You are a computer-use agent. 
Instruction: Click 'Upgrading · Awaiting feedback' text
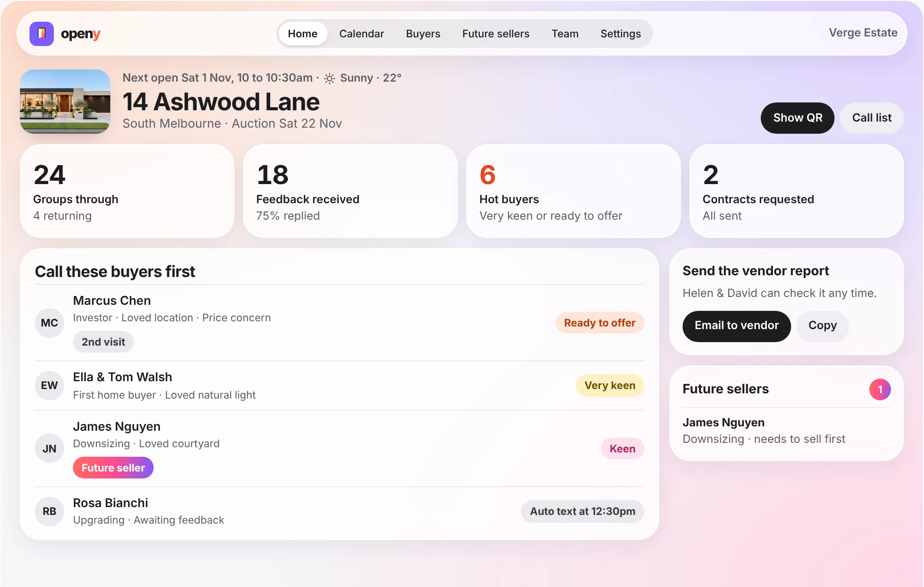pos(148,520)
